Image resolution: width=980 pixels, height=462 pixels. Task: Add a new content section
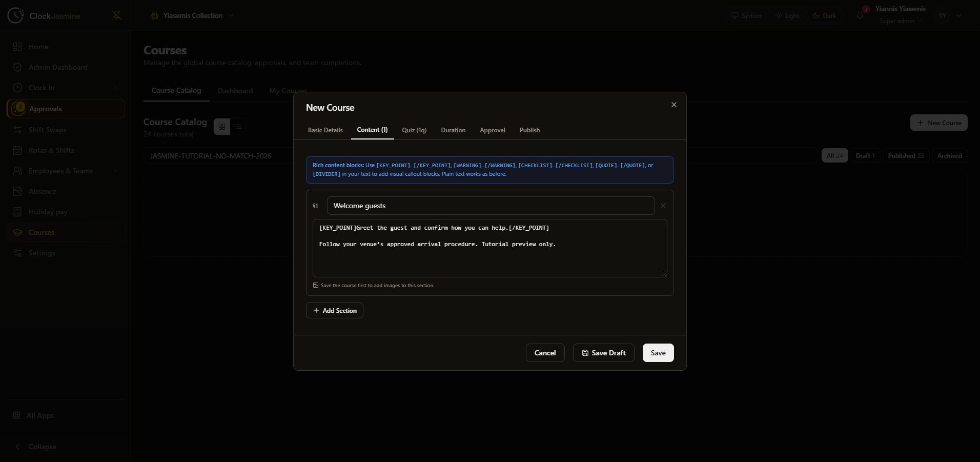click(335, 310)
